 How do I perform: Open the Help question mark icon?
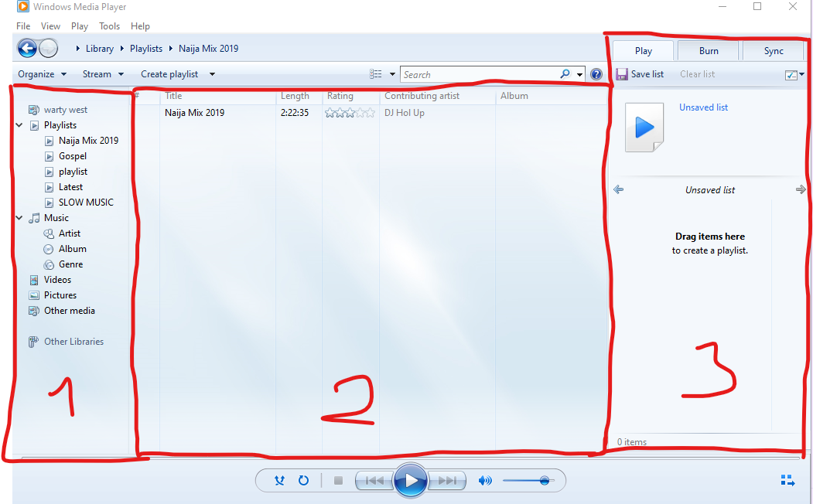click(x=596, y=74)
